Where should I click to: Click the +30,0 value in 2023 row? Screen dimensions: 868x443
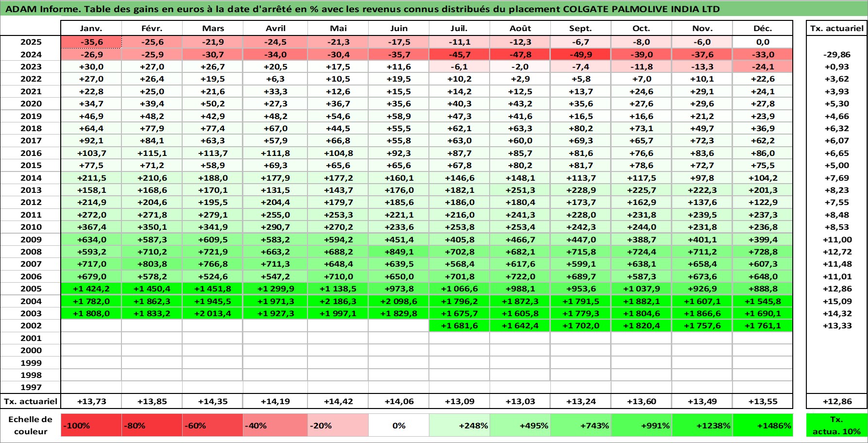91,67
